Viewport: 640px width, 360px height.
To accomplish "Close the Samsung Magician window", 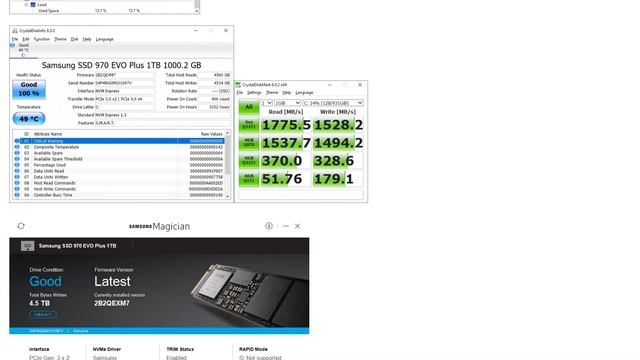I will click(x=298, y=226).
